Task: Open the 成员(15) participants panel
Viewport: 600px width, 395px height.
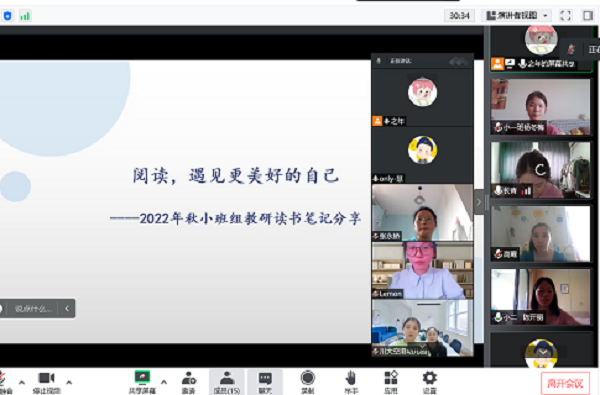Action: point(227,382)
